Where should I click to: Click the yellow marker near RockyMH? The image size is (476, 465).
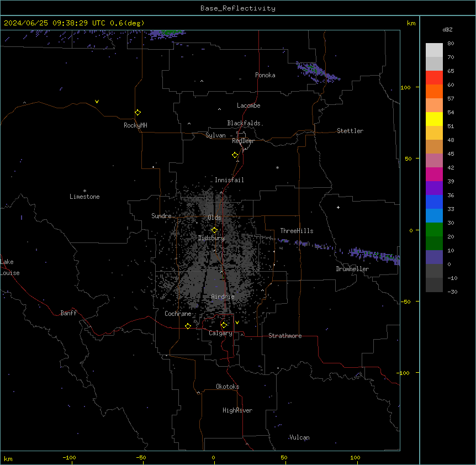point(137,113)
